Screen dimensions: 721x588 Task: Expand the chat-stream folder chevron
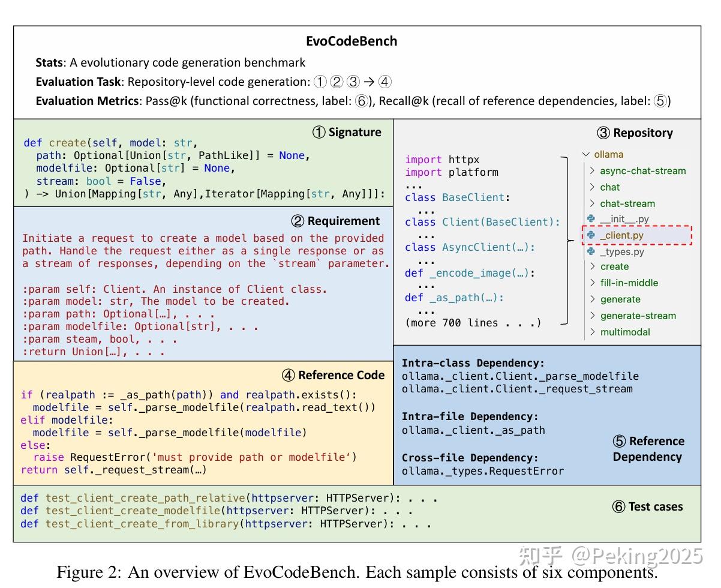click(x=592, y=203)
